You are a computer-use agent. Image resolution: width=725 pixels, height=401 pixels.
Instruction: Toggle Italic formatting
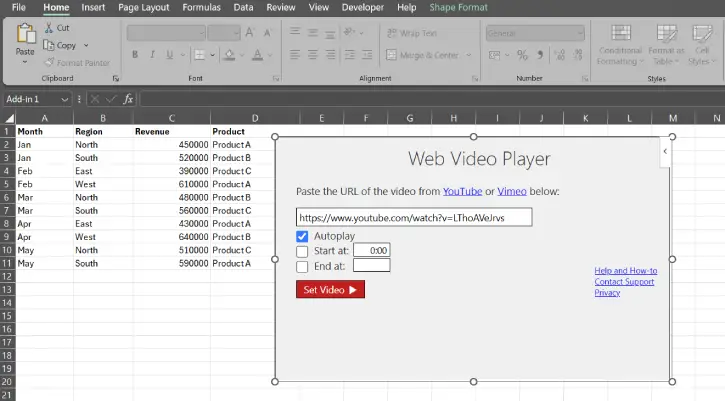click(x=152, y=55)
